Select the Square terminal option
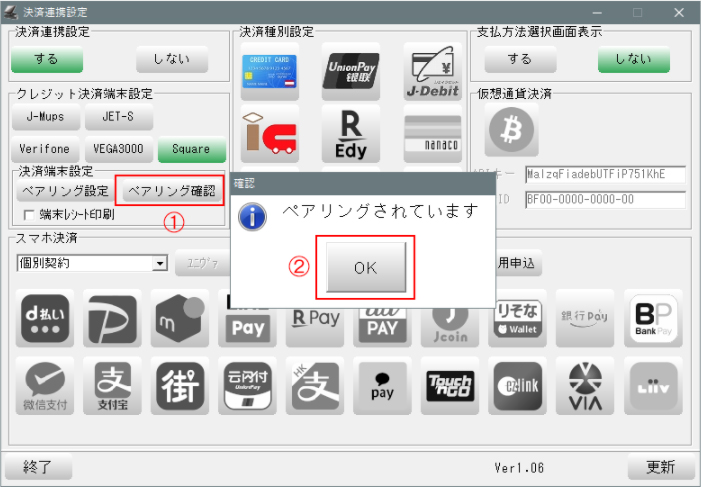 (x=191, y=149)
